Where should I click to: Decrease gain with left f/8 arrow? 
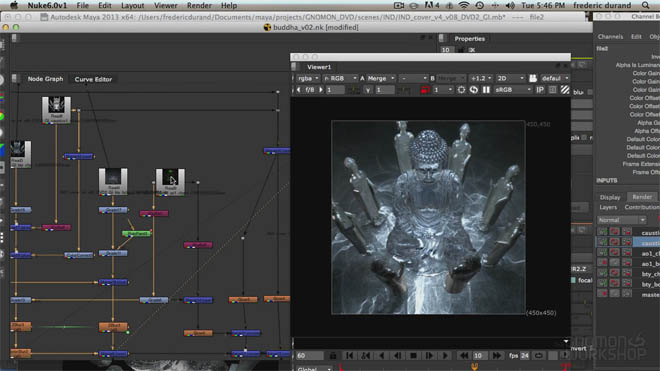[299, 90]
